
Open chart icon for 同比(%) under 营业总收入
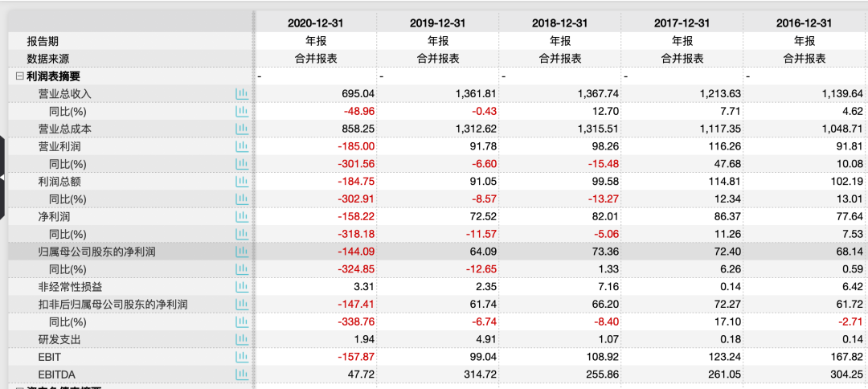241,112
